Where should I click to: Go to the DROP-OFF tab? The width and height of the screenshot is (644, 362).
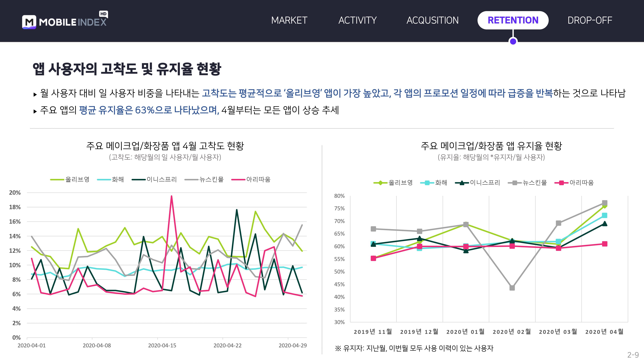(590, 20)
